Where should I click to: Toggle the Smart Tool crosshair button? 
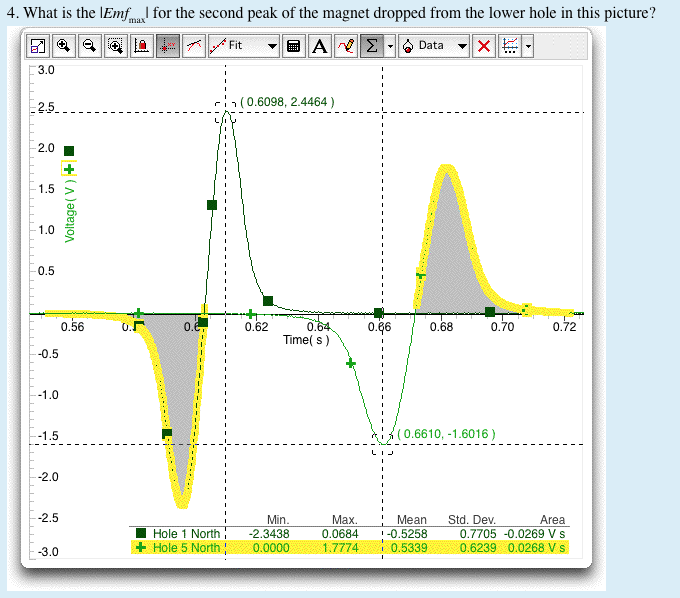point(168,46)
